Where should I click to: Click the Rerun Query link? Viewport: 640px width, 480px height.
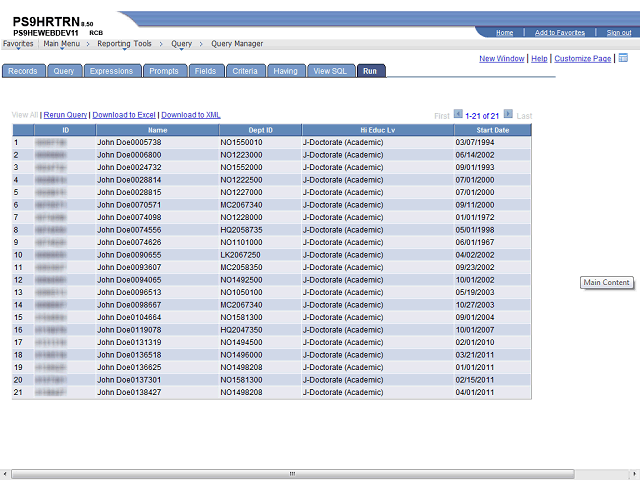(x=65, y=115)
